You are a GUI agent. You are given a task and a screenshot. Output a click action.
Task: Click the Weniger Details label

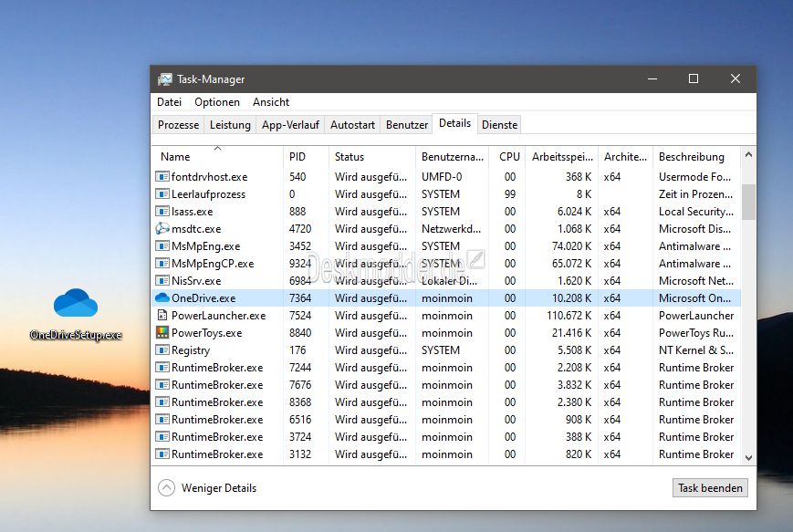219,488
